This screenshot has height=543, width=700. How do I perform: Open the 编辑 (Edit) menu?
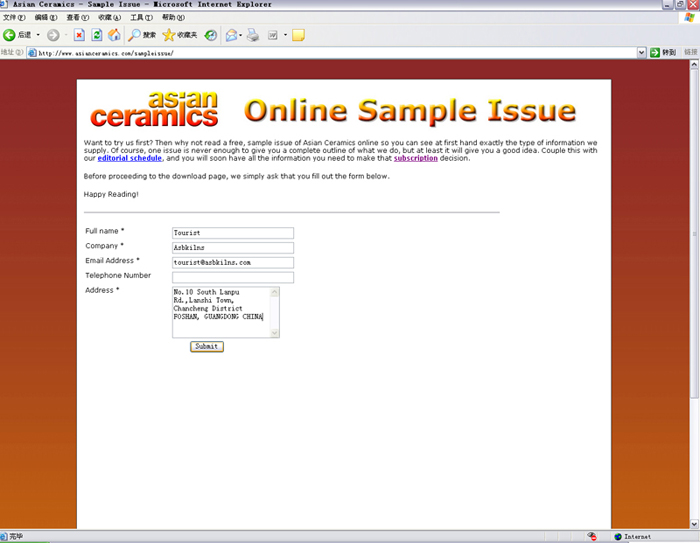(46, 17)
